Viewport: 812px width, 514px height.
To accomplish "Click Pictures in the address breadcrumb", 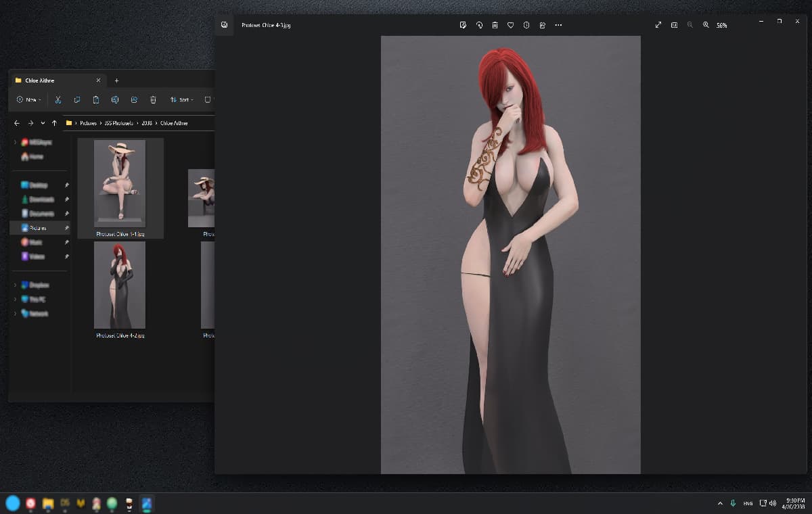I will [89, 123].
